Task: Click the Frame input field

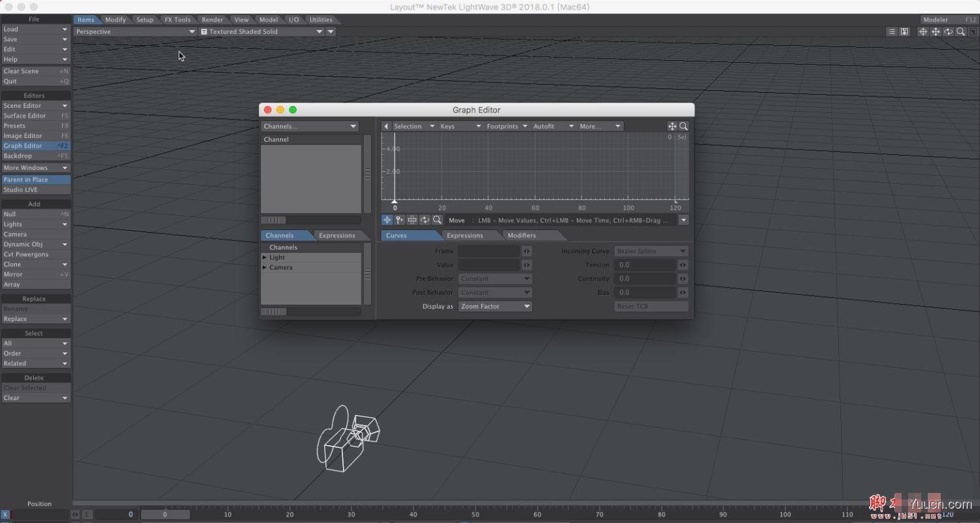Action: pyautogui.click(x=489, y=251)
